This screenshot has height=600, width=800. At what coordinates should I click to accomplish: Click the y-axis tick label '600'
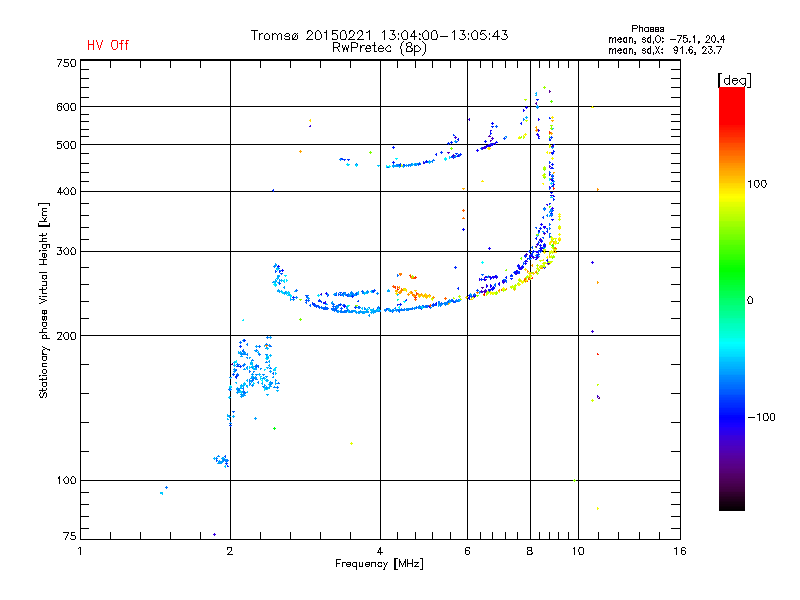[66, 107]
